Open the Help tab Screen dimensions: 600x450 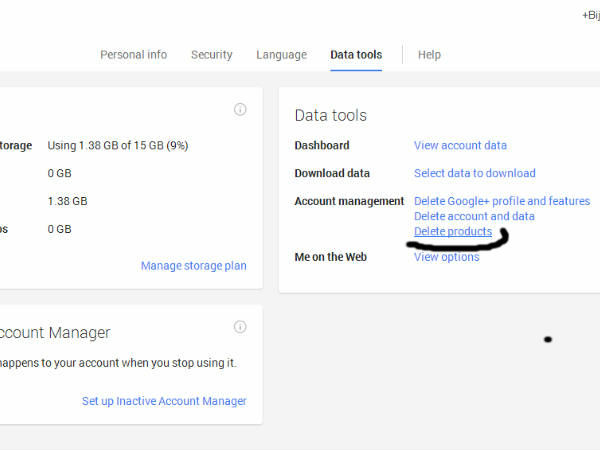pyautogui.click(x=429, y=55)
